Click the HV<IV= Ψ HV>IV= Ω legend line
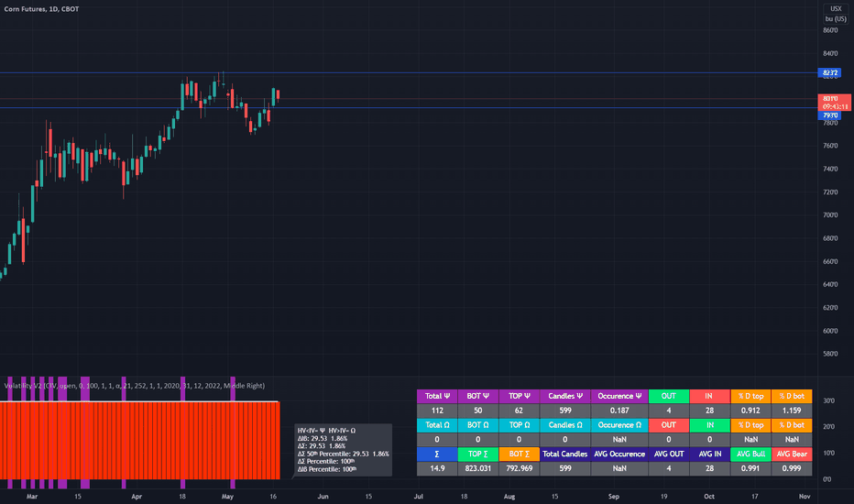 click(x=326, y=431)
